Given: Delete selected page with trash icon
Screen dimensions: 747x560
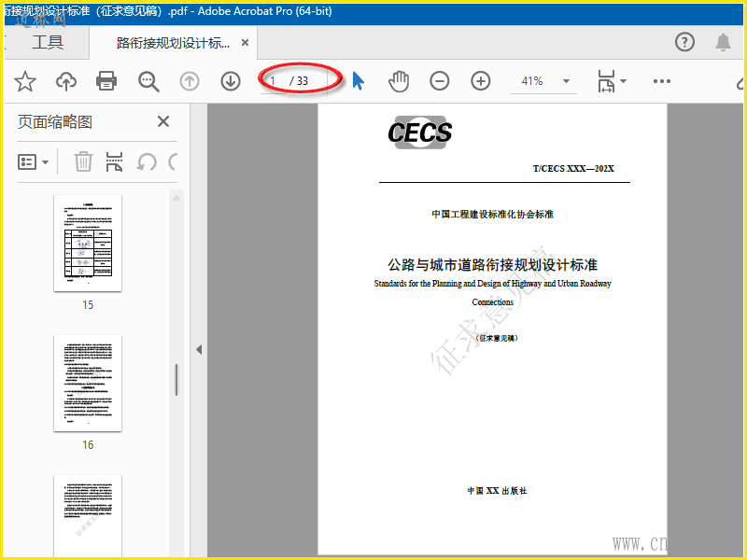Looking at the screenshot, I should 83,161.
